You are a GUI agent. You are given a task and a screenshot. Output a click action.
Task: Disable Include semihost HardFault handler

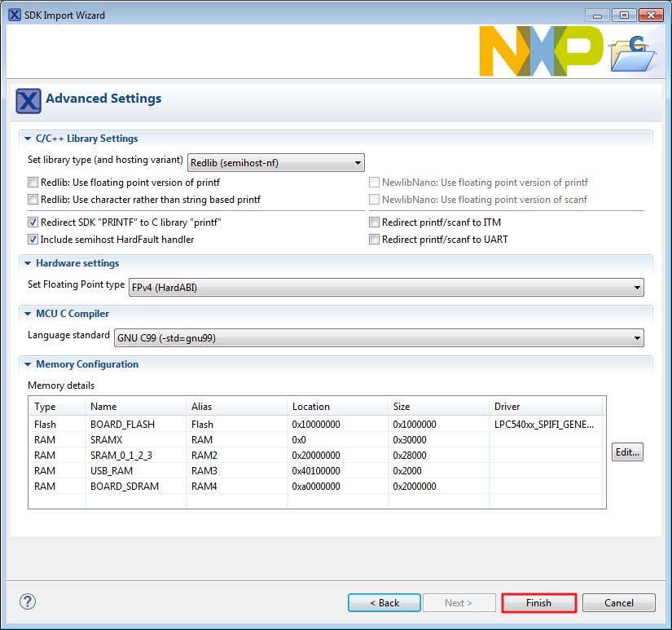click(33, 240)
